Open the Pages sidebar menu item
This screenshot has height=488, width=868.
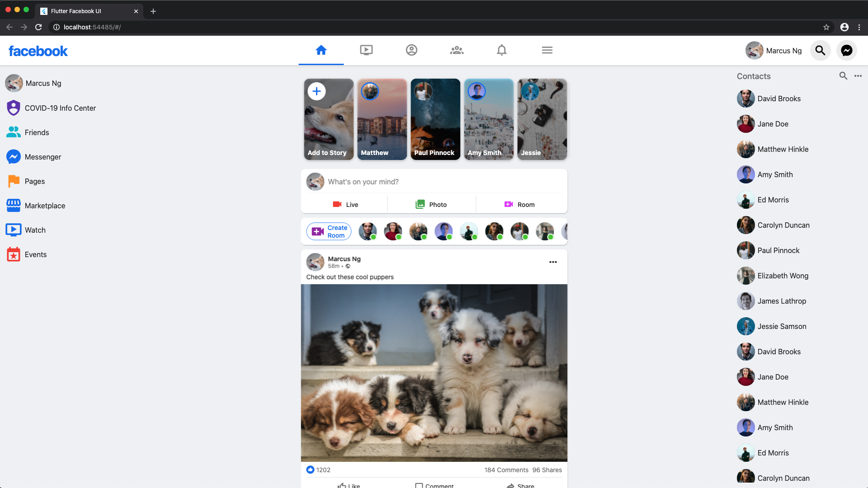34,181
